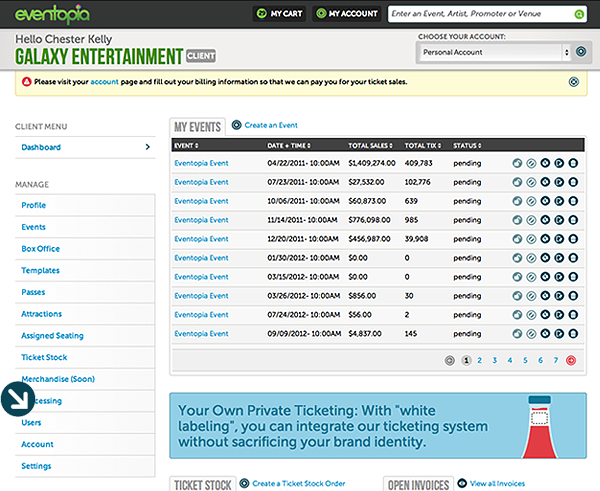Click the trash icon for the 10/06/2011 event

(x=573, y=201)
